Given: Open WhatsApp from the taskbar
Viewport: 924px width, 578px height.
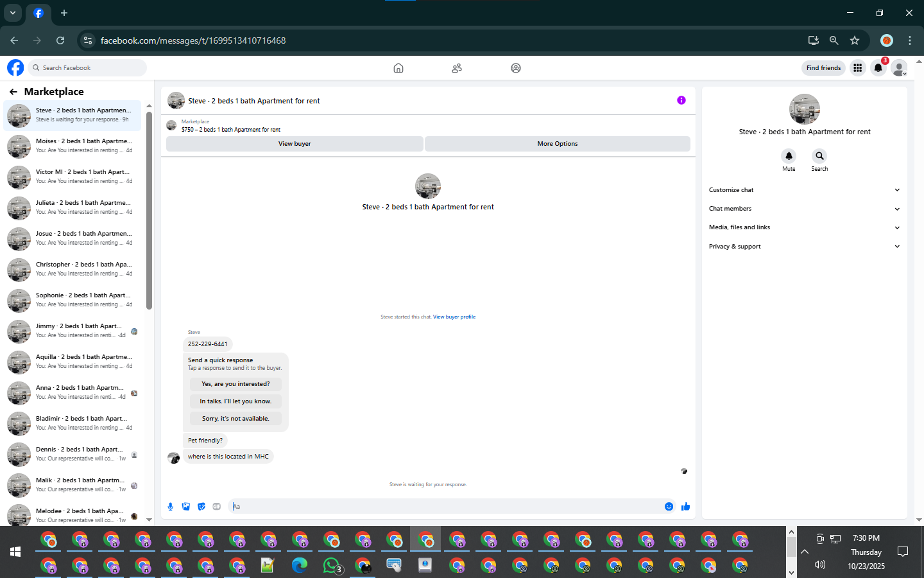Looking at the screenshot, I should point(331,565).
